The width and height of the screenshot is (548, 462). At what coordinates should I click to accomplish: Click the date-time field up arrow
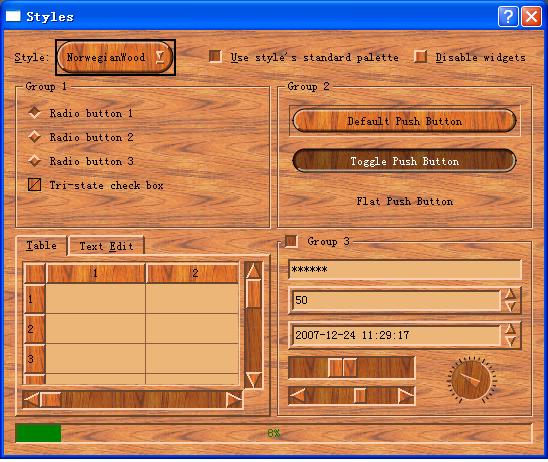pos(511,329)
